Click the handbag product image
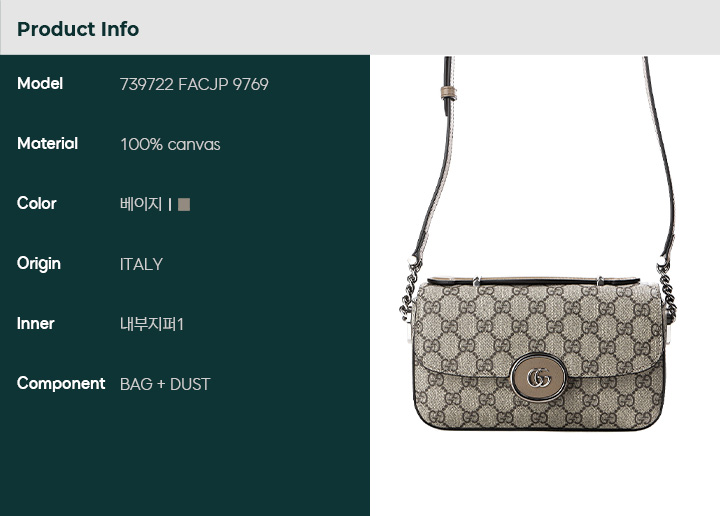Image resolution: width=720 pixels, height=516 pixels. click(538, 243)
